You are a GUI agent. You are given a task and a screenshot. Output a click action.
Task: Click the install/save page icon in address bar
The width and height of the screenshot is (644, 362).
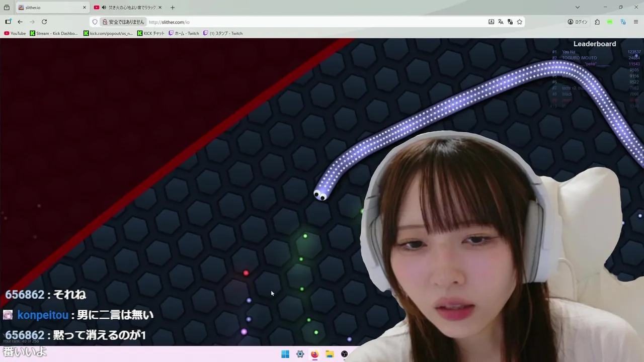click(x=491, y=22)
